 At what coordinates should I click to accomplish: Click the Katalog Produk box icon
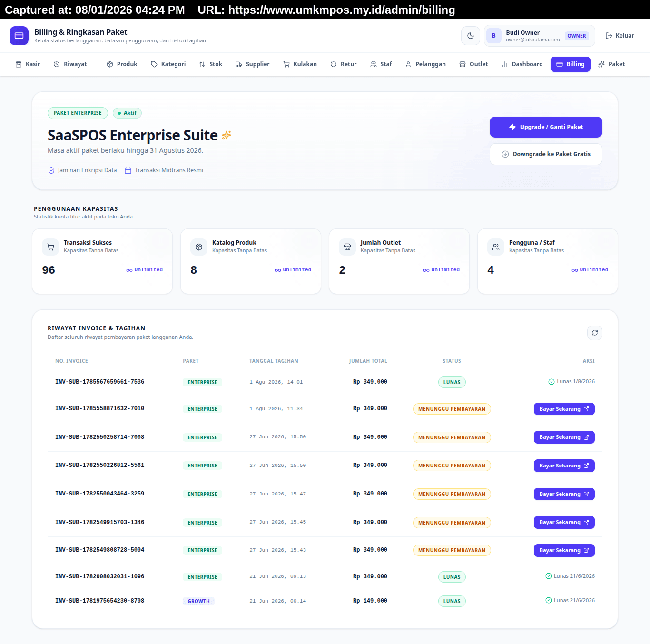pyautogui.click(x=199, y=247)
